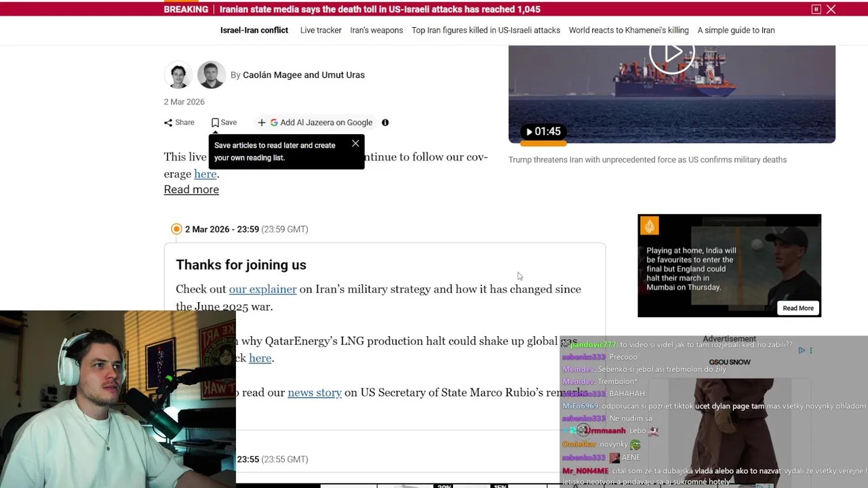Open the 'news story' link
The image size is (868, 488).
[315, 393]
